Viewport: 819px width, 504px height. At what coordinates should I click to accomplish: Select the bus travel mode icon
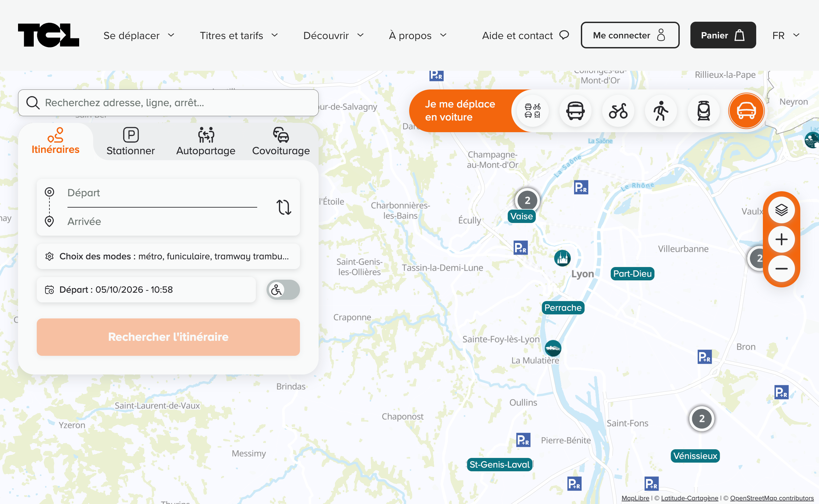[575, 111]
